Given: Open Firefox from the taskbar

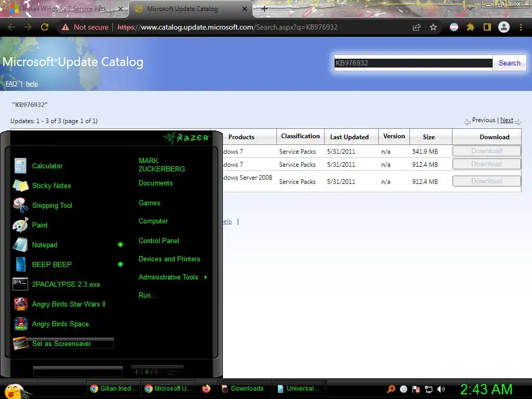Looking at the screenshot, I should (206, 389).
